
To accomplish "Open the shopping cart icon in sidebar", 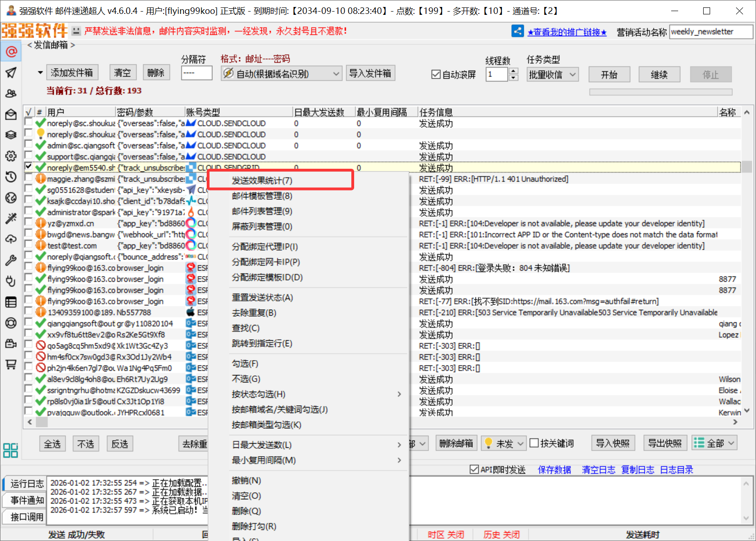I will [x=11, y=364].
